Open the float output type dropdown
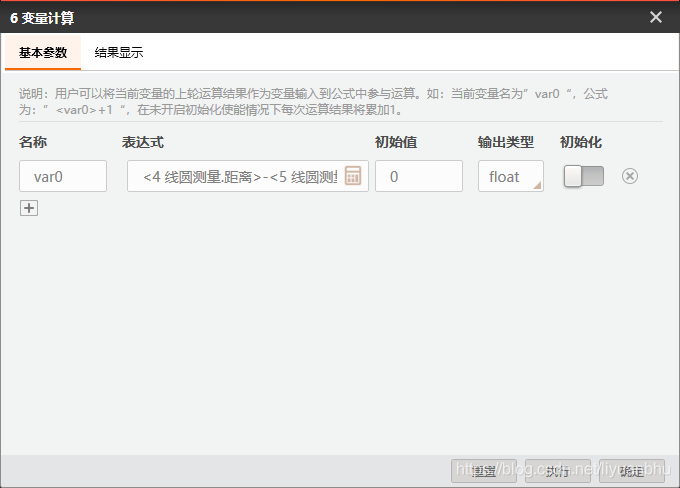Screen dimensions: 680x488 click(x=511, y=176)
